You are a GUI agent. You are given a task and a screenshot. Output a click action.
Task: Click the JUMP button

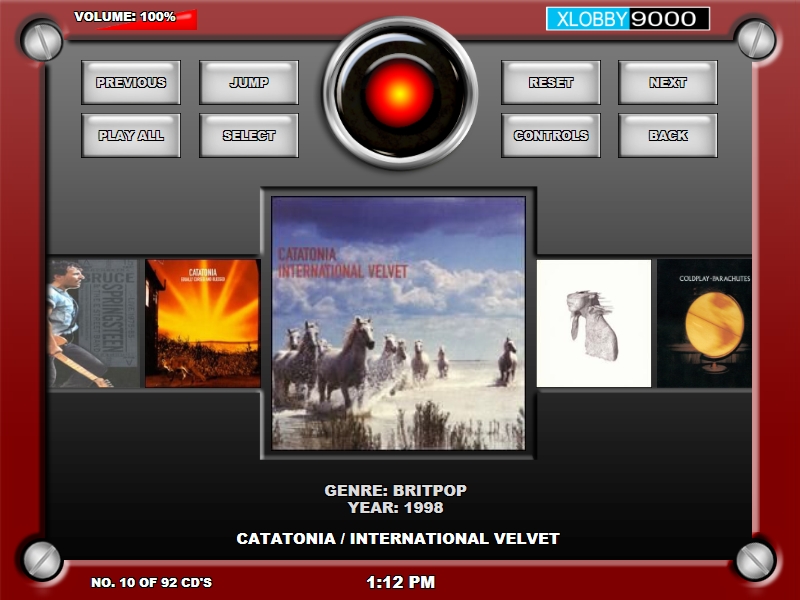point(249,82)
